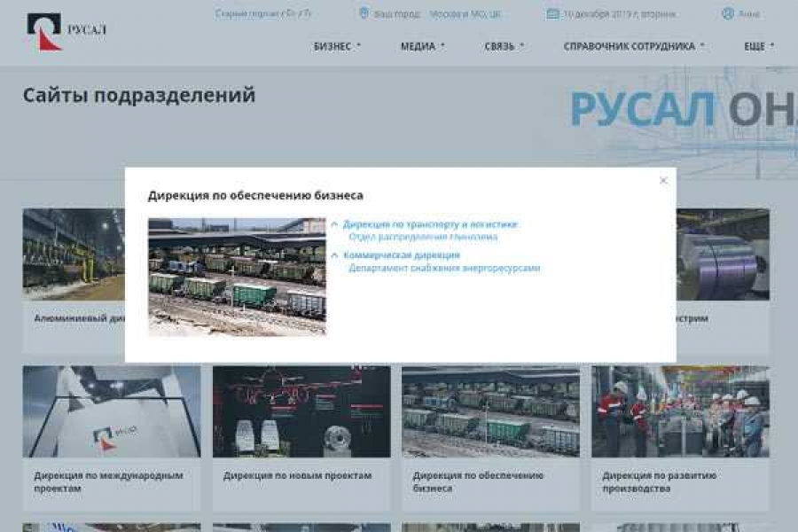Open 'Дирекция по новым проектам' card image
This screenshot has width=798, height=532.
[301, 411]
